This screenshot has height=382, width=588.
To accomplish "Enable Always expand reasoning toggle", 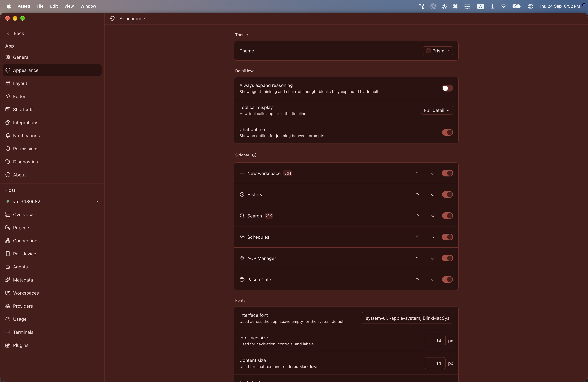I will tap(447, 88).
